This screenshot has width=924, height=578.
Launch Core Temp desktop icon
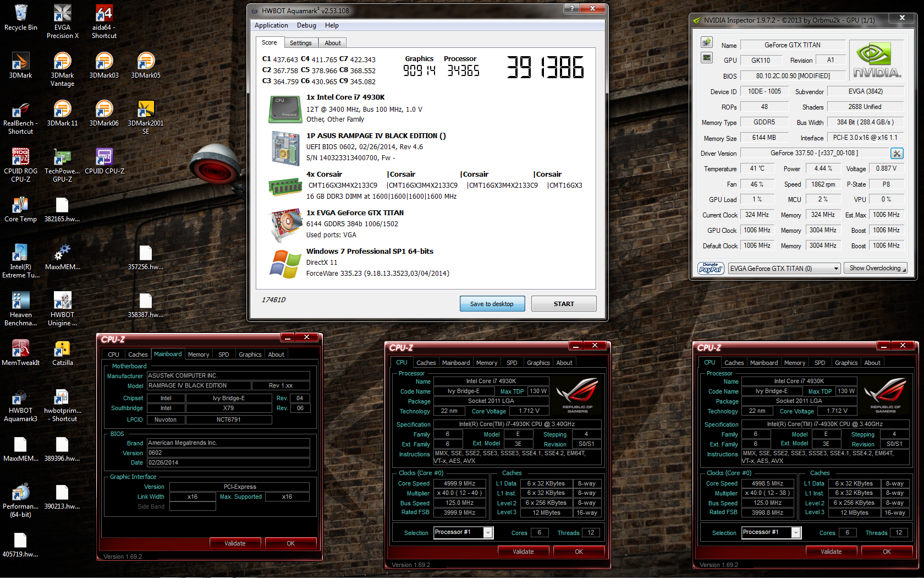click(x=21, y=209)
